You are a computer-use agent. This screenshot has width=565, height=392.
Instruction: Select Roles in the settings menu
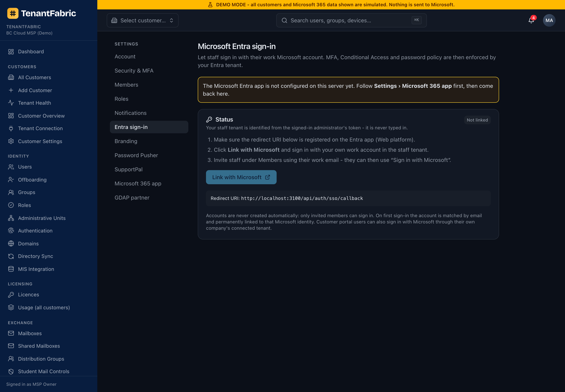149,99
